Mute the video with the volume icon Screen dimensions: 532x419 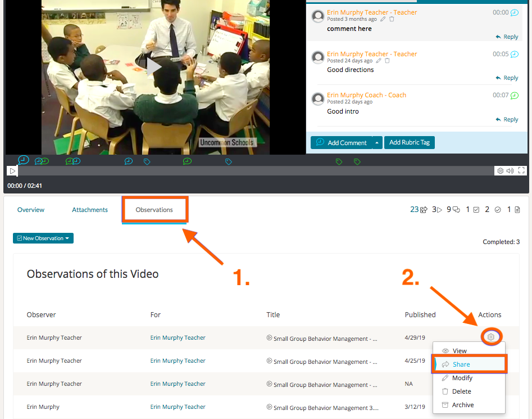[x=510, y=170]
